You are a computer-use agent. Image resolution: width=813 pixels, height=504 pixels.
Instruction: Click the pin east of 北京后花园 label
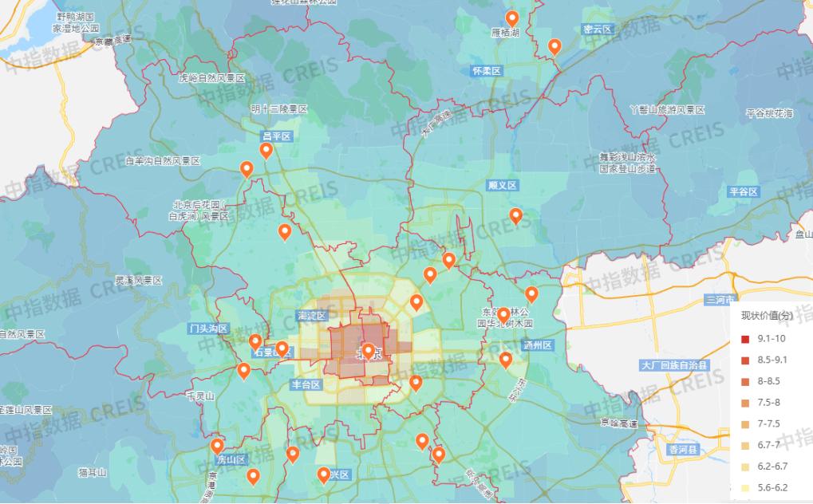coord(284,232)
